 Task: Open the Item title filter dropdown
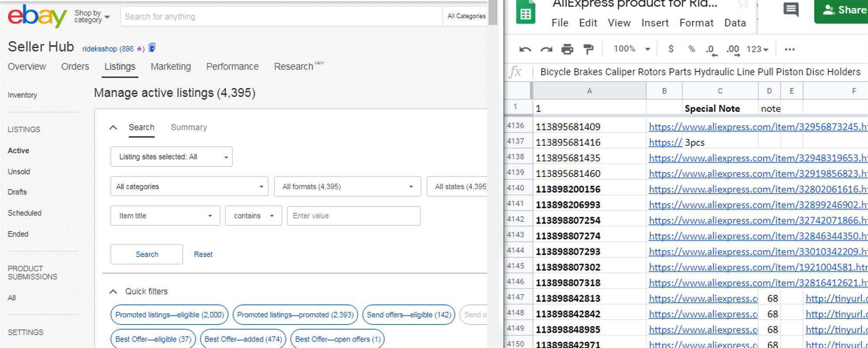point(165,216)
